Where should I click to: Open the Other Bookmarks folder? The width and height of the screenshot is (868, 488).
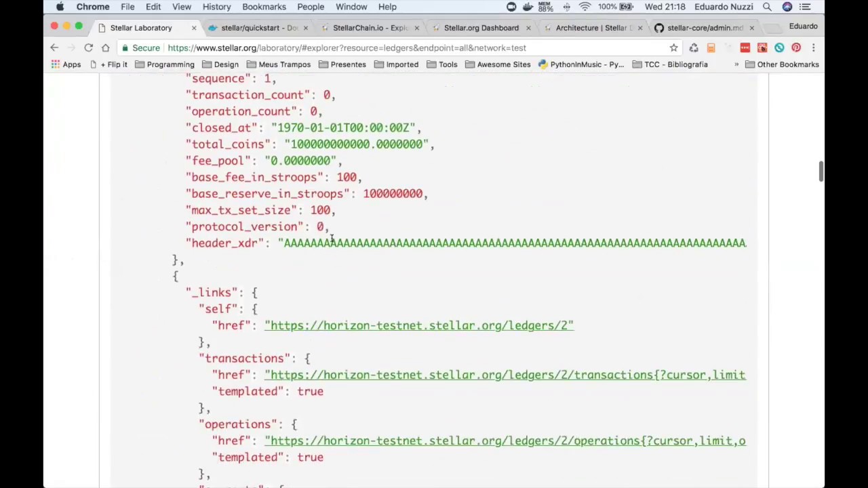(x=782, y=64)
